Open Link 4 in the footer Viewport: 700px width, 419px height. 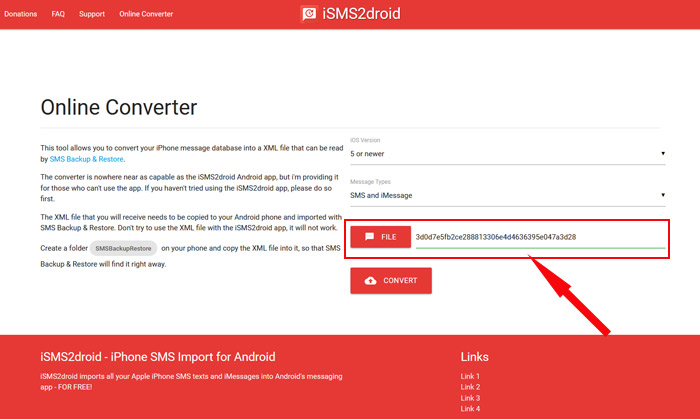(470, 409)
